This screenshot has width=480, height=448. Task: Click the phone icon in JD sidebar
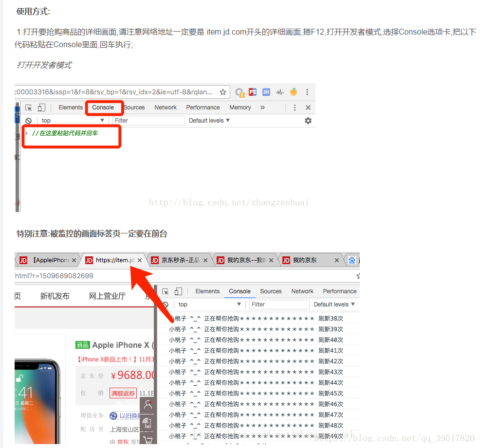coord(148,423)
